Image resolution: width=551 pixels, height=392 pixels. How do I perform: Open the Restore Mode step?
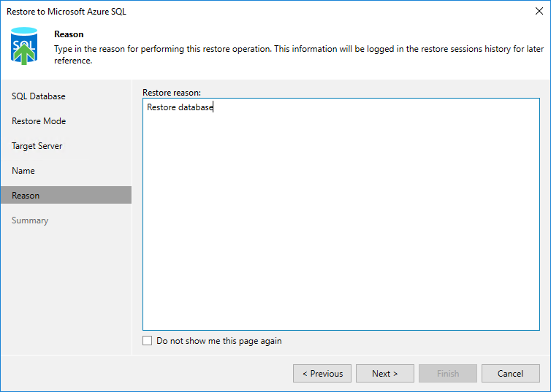click(39, 121)
